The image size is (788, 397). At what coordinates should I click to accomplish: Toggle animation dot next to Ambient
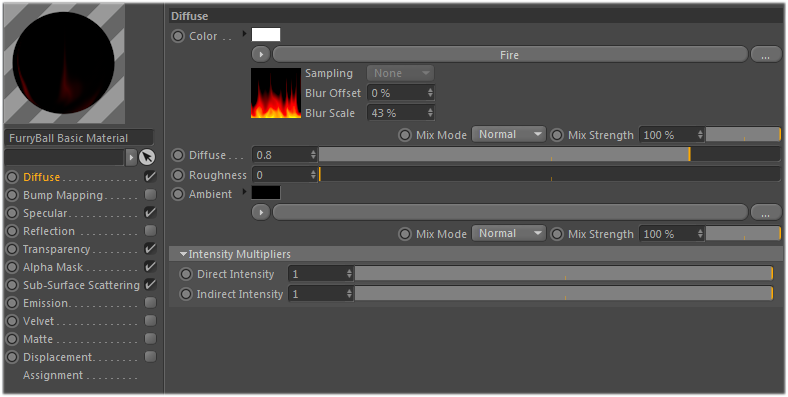[x=178, y=194]
